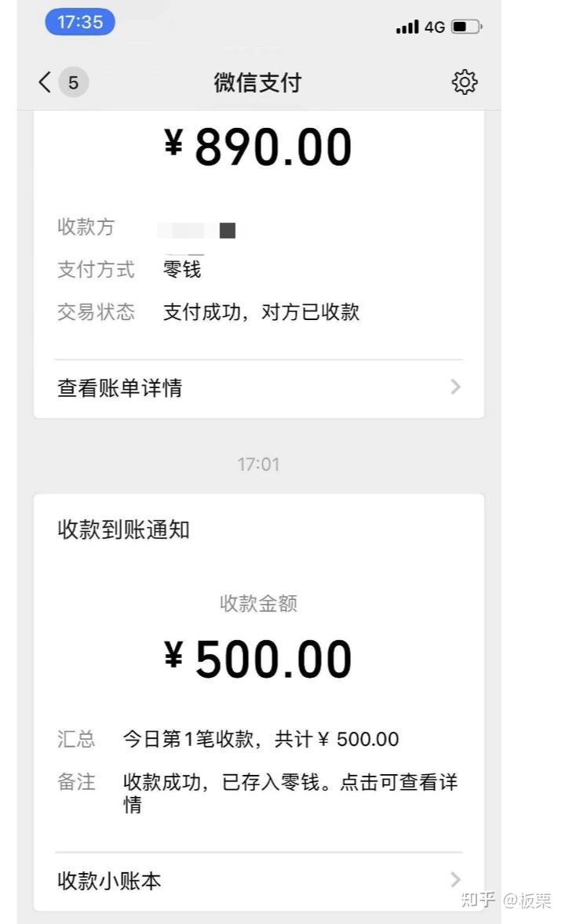Image resolution: width=565 pixels, height=924 pixels.
Task: Tap the 17:35 clock pill
Action: 80,23
